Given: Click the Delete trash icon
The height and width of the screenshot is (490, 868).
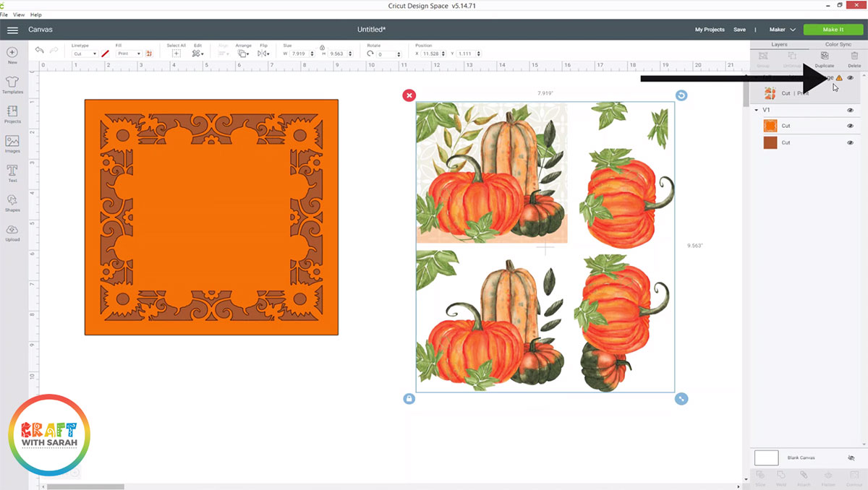Looking at the screenshot, I should coord(854,56).
